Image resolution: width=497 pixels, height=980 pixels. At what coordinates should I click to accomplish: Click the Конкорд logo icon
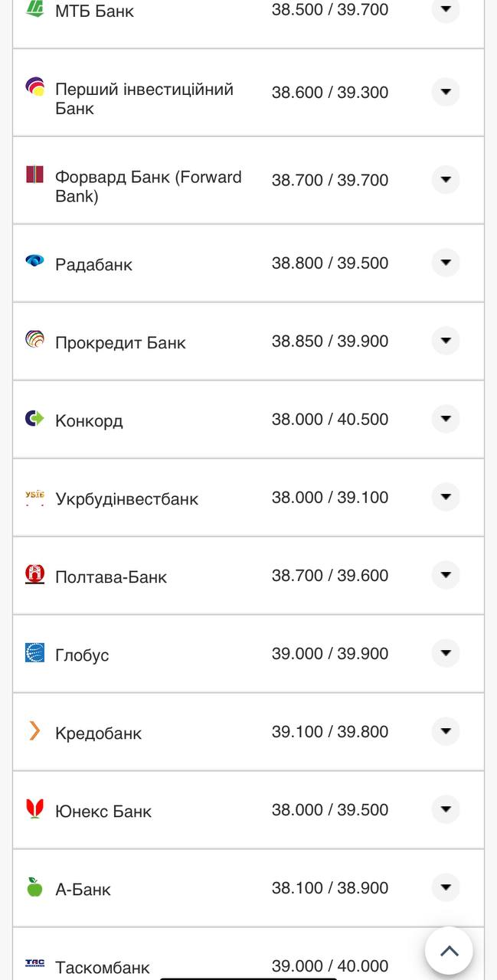click(x=34, y=418)
